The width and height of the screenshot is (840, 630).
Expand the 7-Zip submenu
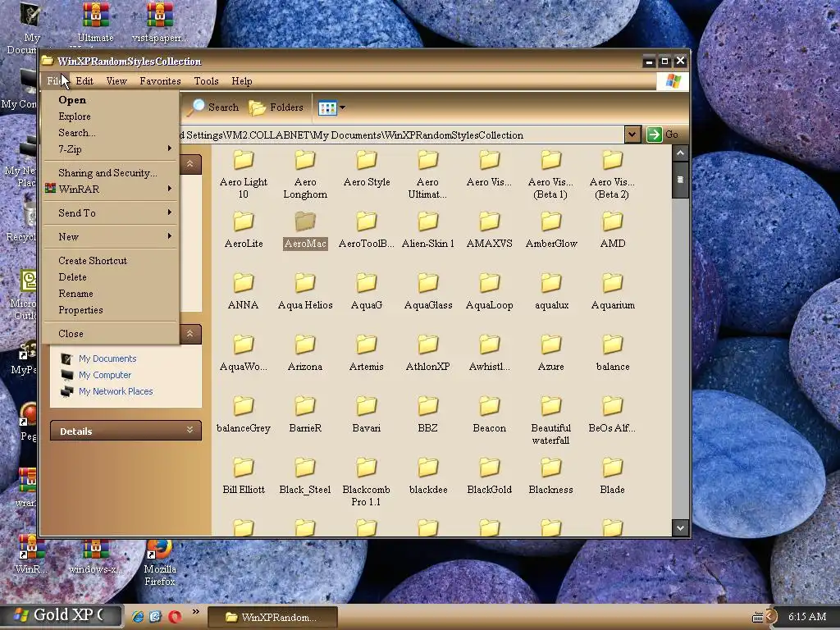point(111,149)
